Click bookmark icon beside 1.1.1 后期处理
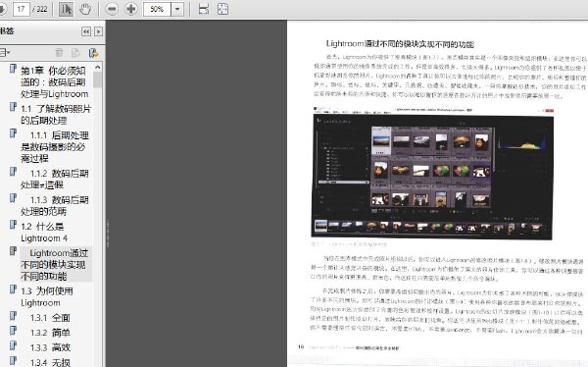588x367 pixels. (x=13, y=133)
